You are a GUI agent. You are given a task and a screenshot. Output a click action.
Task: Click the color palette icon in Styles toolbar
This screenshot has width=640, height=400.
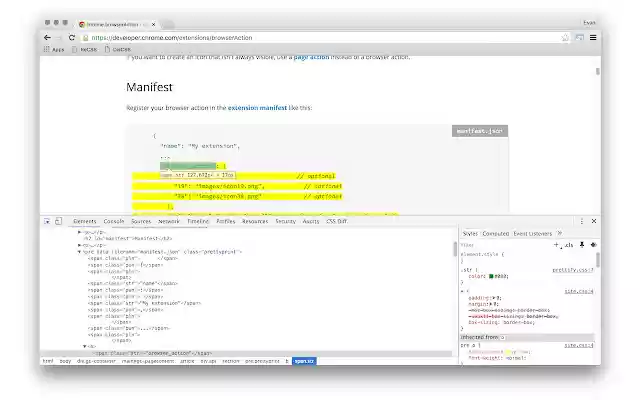(593, 244)
